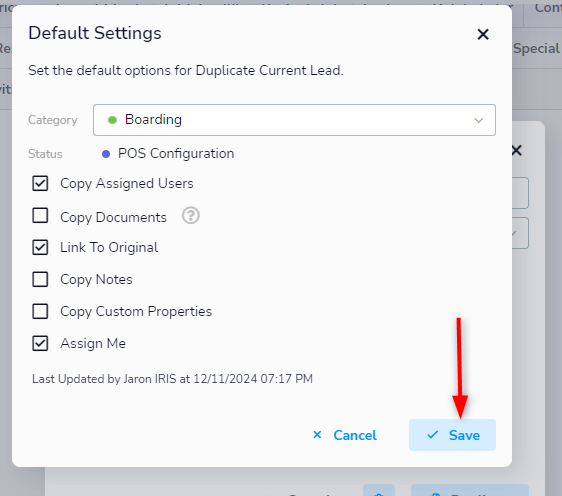Click the POS Configuration status label
This screenshot has width=562, height=496.
[176, 154]
